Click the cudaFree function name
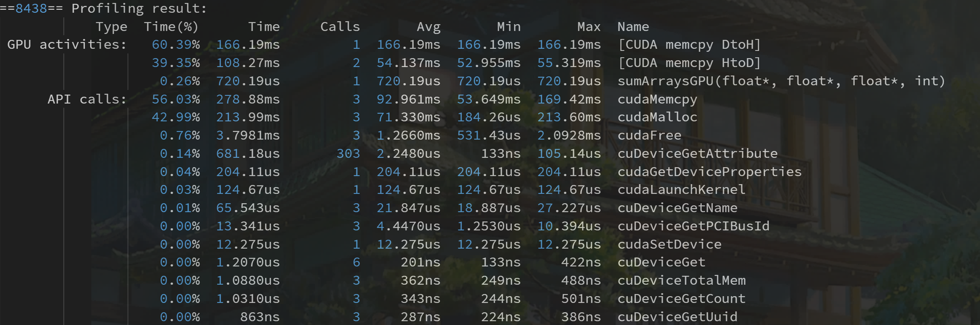 [x=649, y=135]
